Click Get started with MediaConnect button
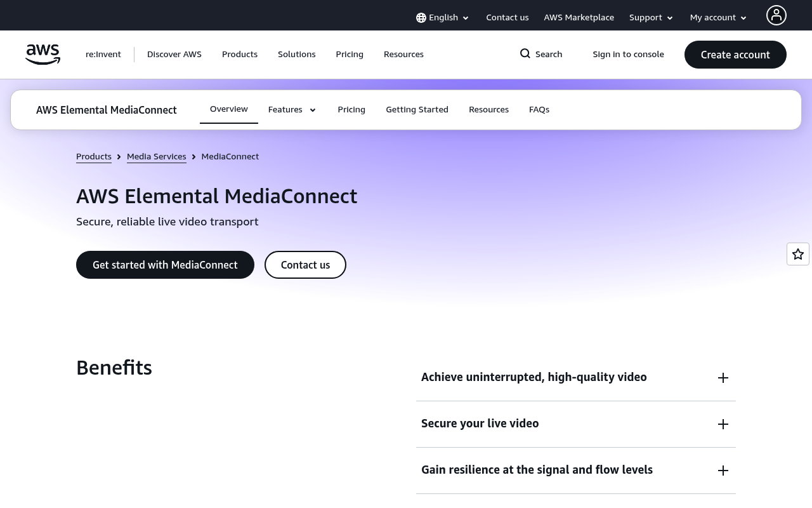 point(165,265)
